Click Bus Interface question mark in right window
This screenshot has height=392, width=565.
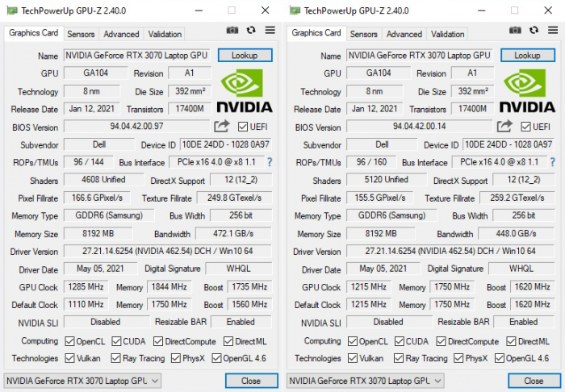coord(552,162)
